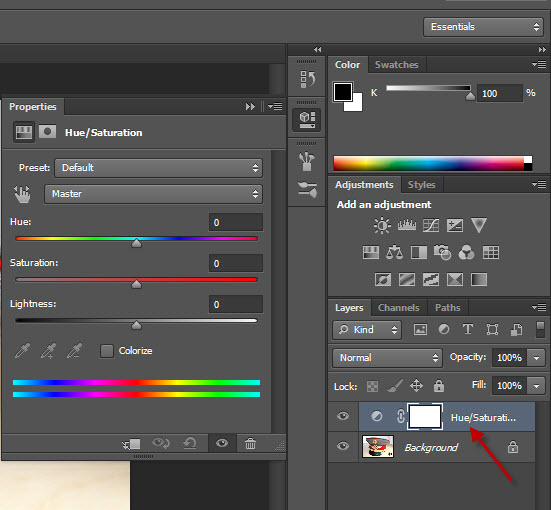The image size is (551, 510).
Task: Open the Preset dropdown showing Default
Action: (x=158, y=168)
